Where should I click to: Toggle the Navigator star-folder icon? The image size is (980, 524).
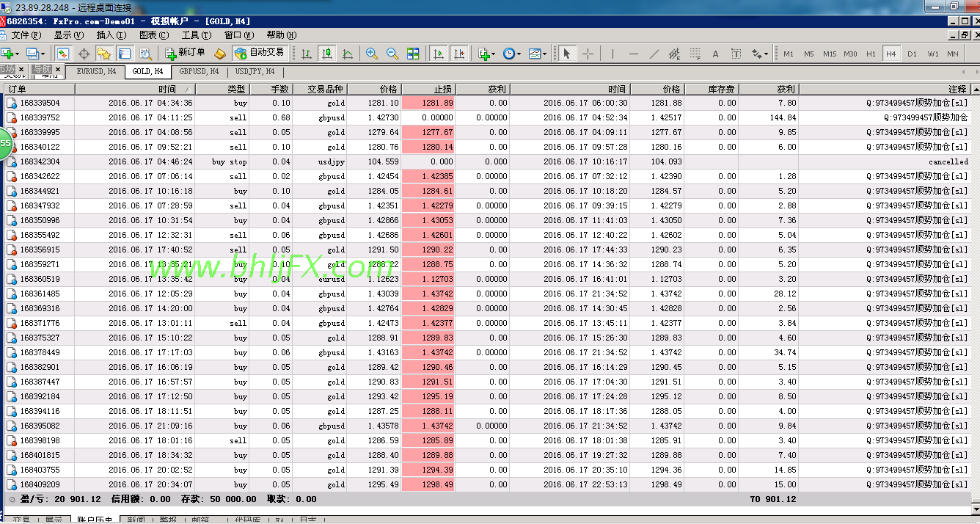[104, 54]
